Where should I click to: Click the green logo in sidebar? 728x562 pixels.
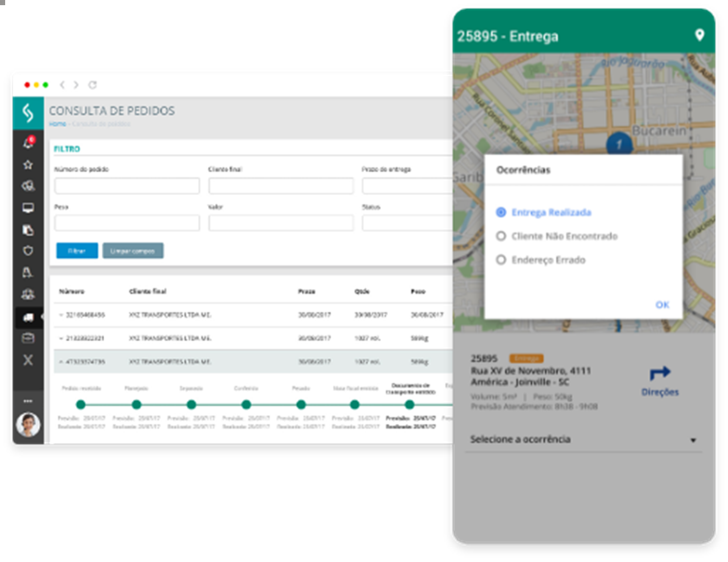[x=28, y=113]
